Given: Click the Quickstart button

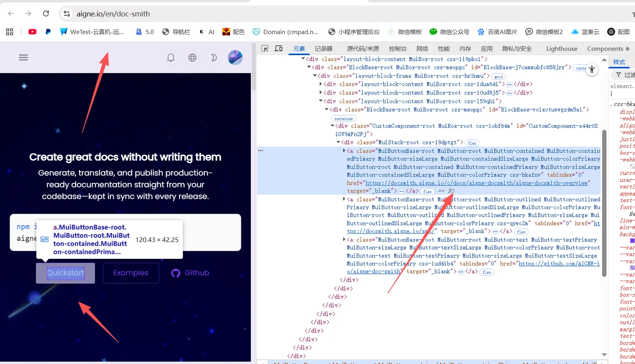Looking at the screenshot, I should coord(65,273).
